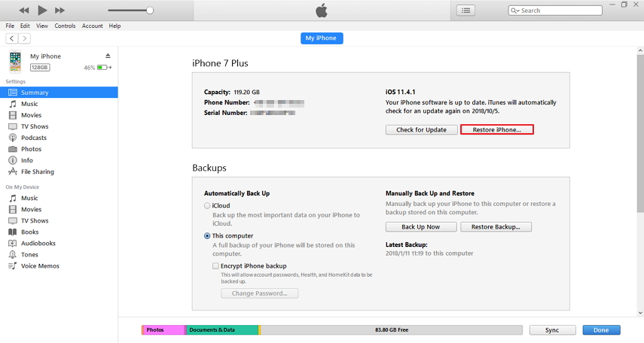644x343 pixels.
Task: Select Summary in the Settings sidebar
Action: point(59,93)
